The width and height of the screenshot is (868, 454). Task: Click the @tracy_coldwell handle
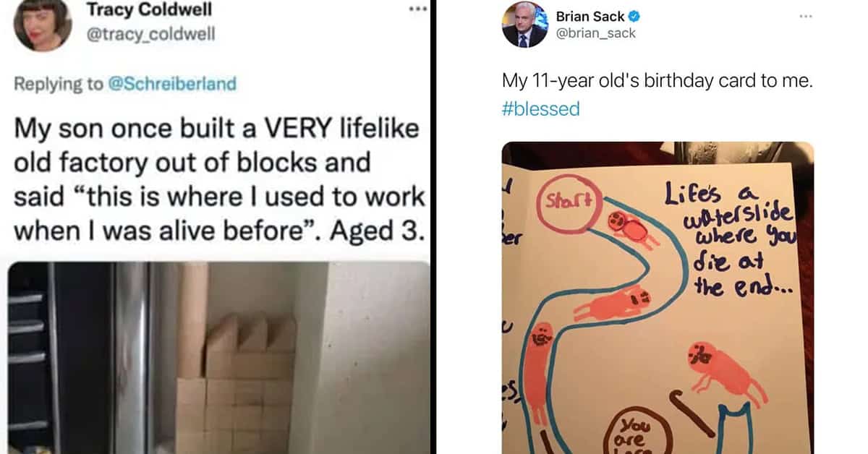[x=150, y=34]
